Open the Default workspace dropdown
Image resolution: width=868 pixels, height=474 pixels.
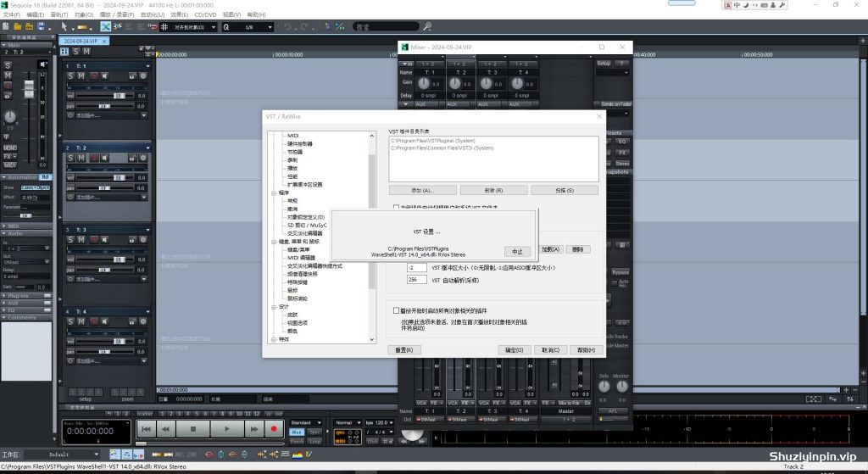coord(97,454)
